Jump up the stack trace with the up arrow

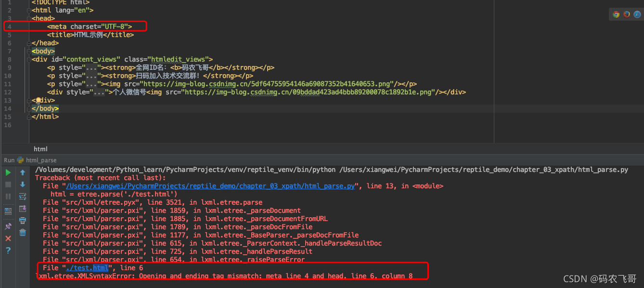[23, 172]
